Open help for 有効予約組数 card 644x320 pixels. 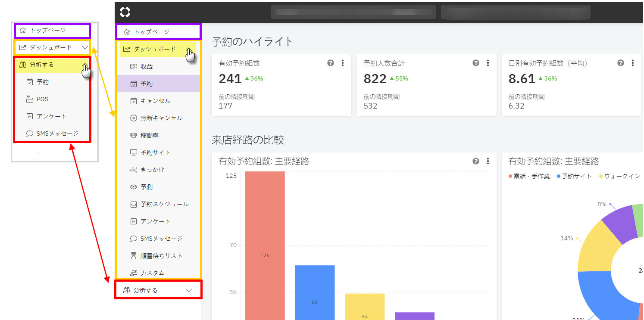331,63
